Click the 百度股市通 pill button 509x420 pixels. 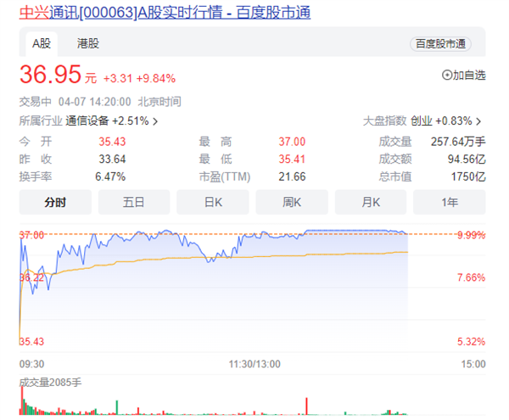pos(440,44)
